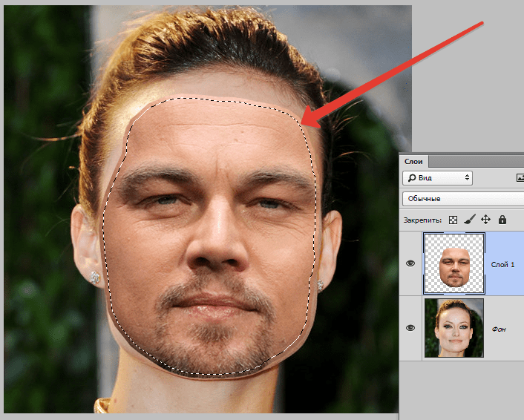
Task: Enable lock position with move arrows icon
Action: coord(485,220)
